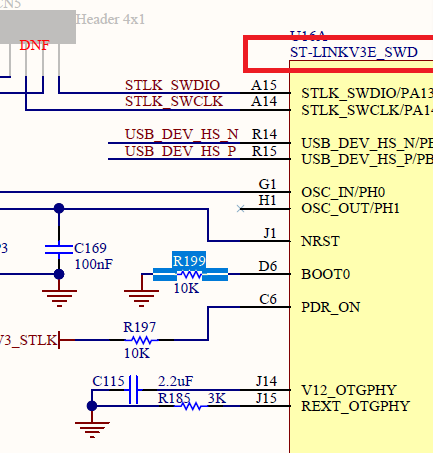The image size is (433, 453).
Task: Click the red DNF label
Action: coord(34,45)
